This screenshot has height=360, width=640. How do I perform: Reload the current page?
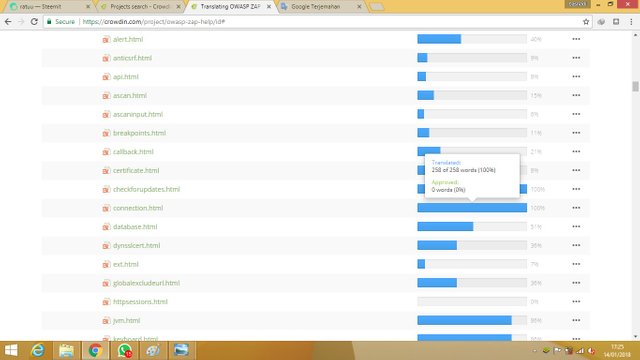coord(34,22)
